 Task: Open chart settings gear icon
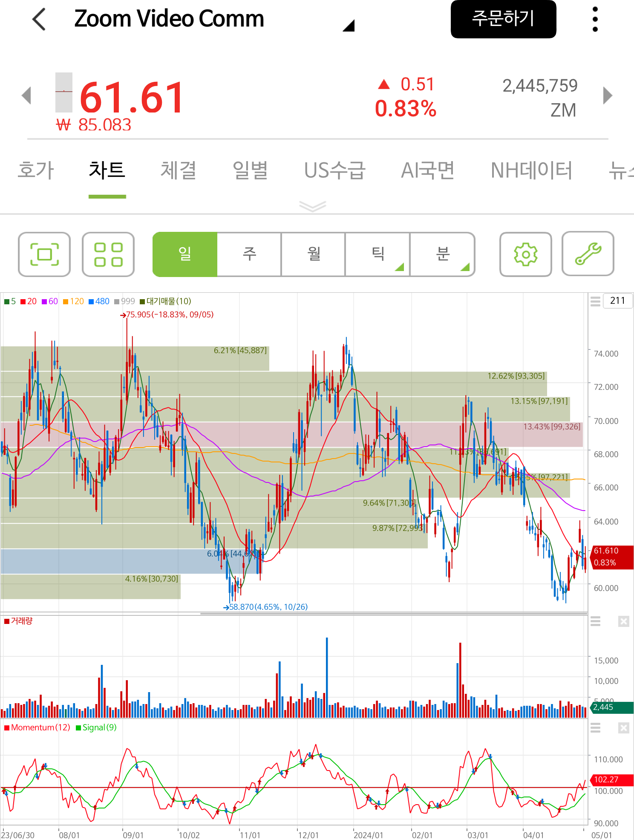pyautogui.click(x=526, y=254)
